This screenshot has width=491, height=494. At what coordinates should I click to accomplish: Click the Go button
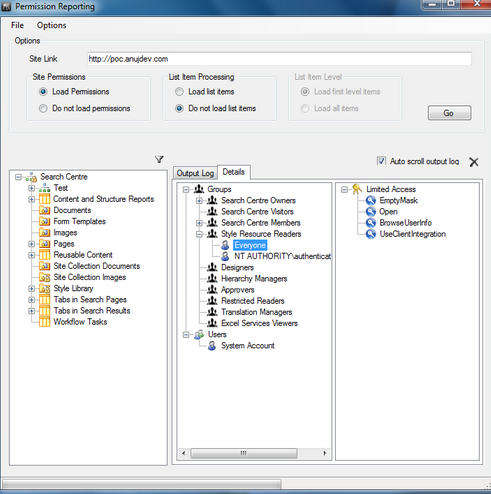[x=449, y=113]
